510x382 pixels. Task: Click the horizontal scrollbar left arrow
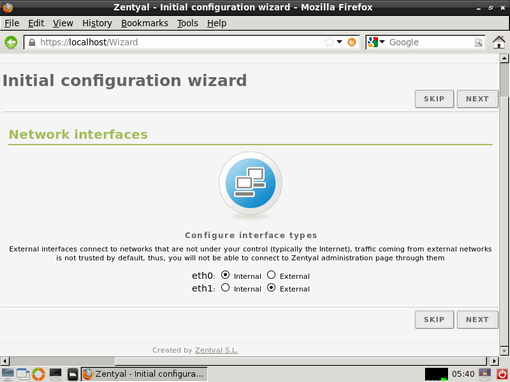point(5,361)
